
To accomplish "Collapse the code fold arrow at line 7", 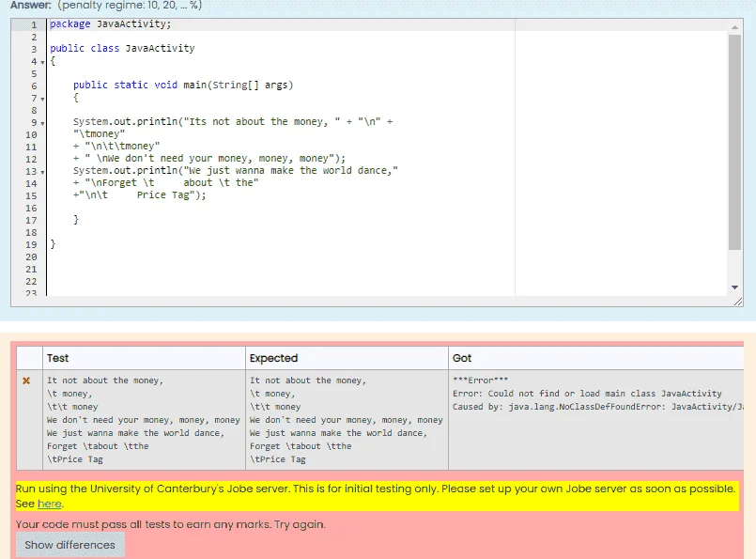I will pos(42,100).
